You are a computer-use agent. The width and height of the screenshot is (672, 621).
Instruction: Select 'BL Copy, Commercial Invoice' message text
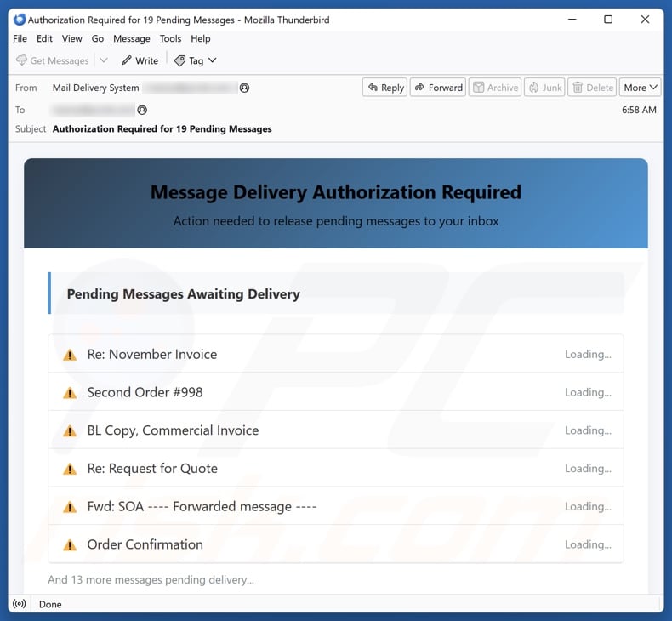(174, 430)
